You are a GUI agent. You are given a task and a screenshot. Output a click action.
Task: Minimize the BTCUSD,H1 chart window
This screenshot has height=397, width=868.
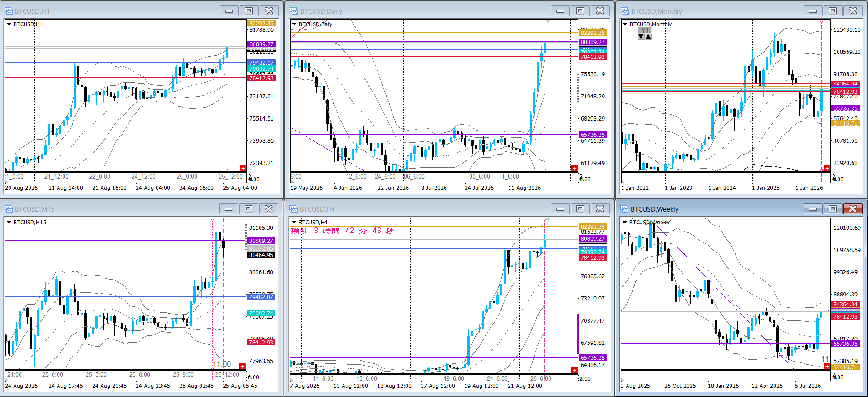(229, 11)
